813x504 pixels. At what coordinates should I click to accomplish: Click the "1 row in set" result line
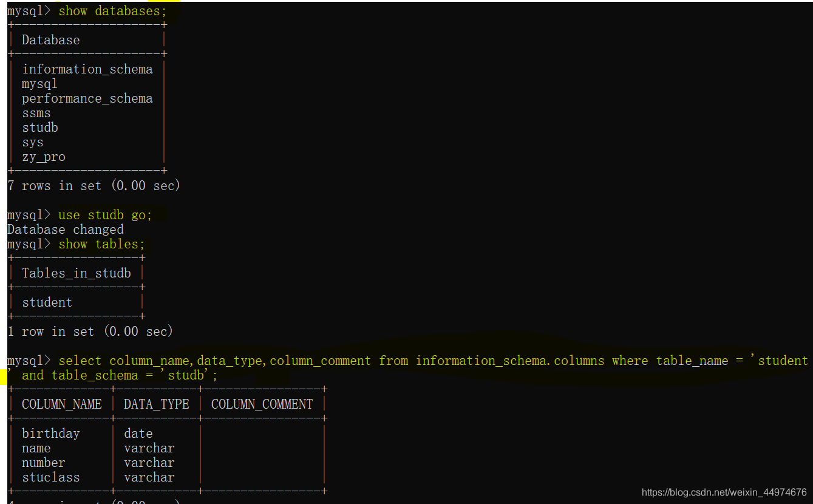[x=90, y=332]
